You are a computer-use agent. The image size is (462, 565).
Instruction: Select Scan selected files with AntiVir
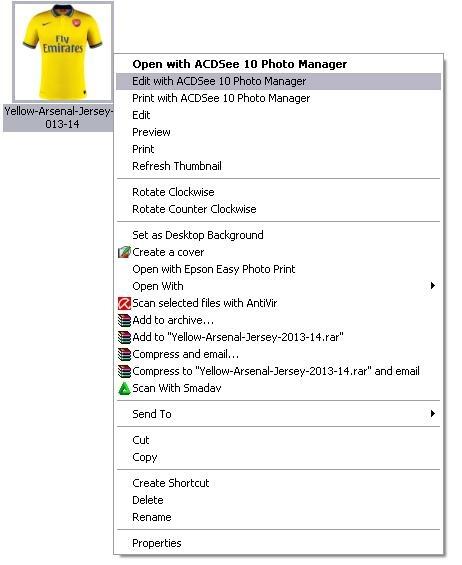pyautogui.click(x=278, y=303)
